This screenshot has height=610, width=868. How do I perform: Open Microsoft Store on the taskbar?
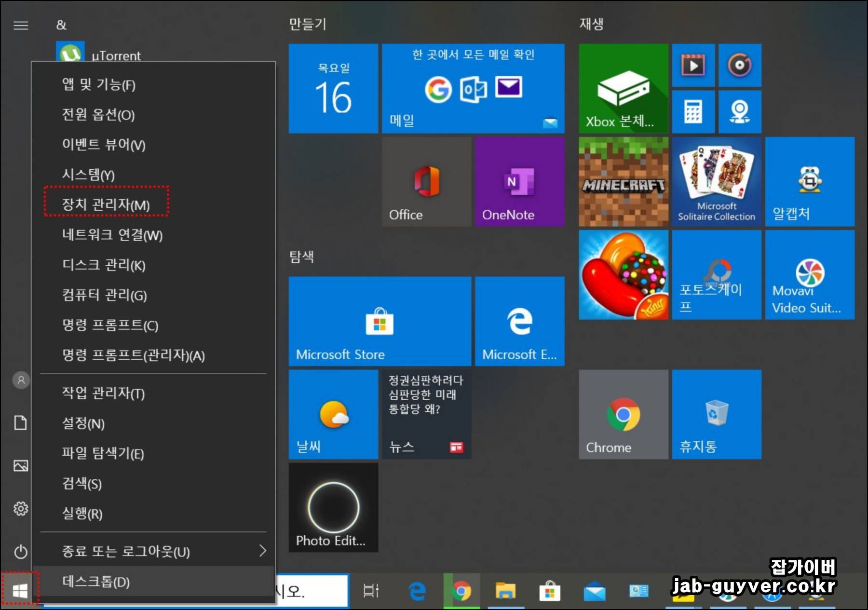(549, 591)
